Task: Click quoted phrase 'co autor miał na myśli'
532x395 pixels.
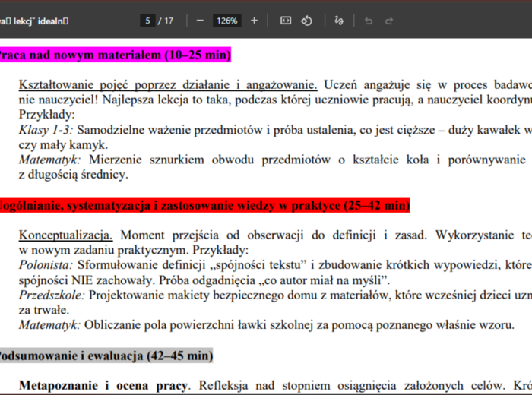Action: click(323, 280)
